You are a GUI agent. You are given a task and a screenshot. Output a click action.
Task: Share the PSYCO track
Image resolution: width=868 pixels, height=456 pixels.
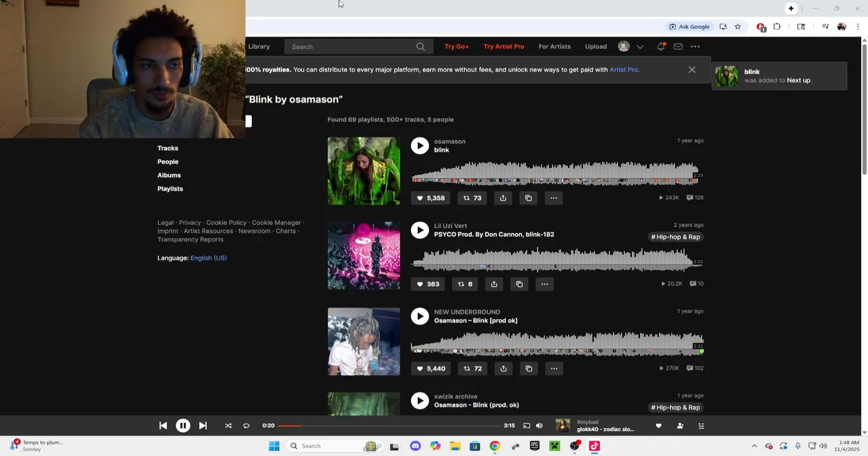(494, 284)
